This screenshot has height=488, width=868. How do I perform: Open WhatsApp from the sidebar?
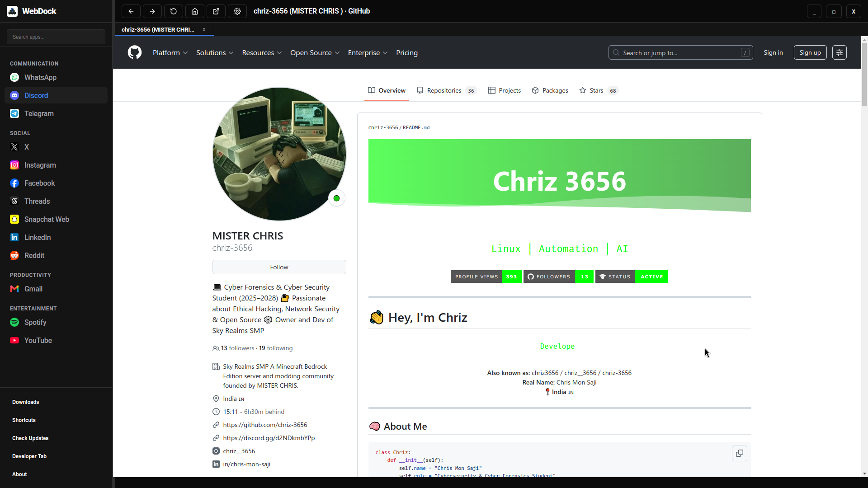(56, 77)
